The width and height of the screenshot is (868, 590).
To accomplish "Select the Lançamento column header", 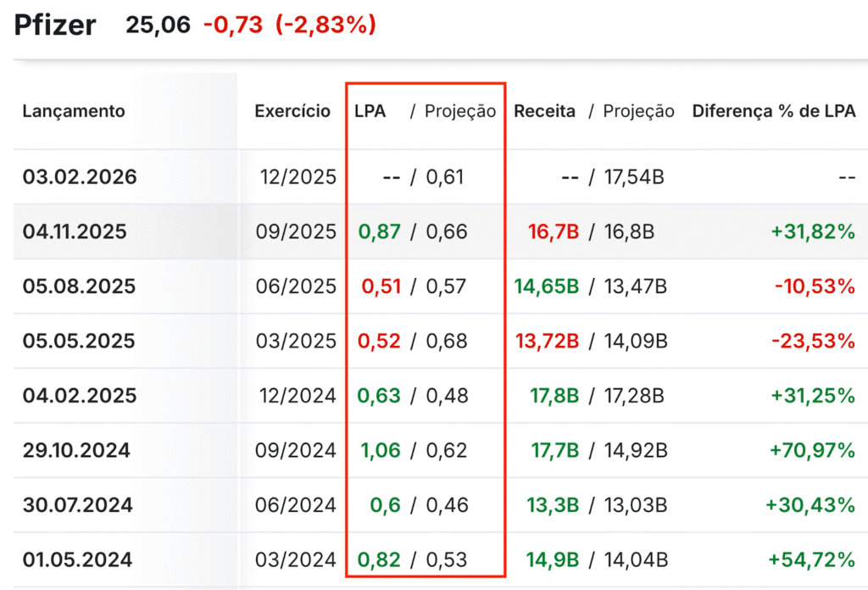I will [x=74, y=111].
